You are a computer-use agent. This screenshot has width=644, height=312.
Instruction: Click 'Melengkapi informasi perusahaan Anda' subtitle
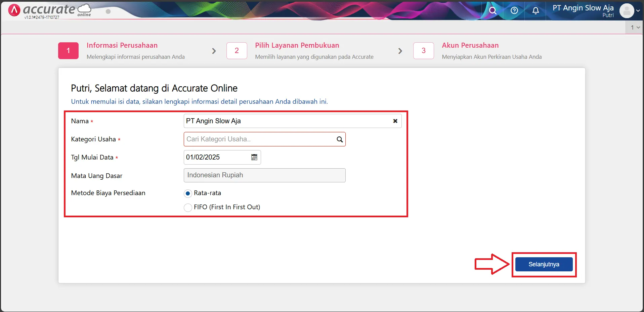(x=136, y=57)
